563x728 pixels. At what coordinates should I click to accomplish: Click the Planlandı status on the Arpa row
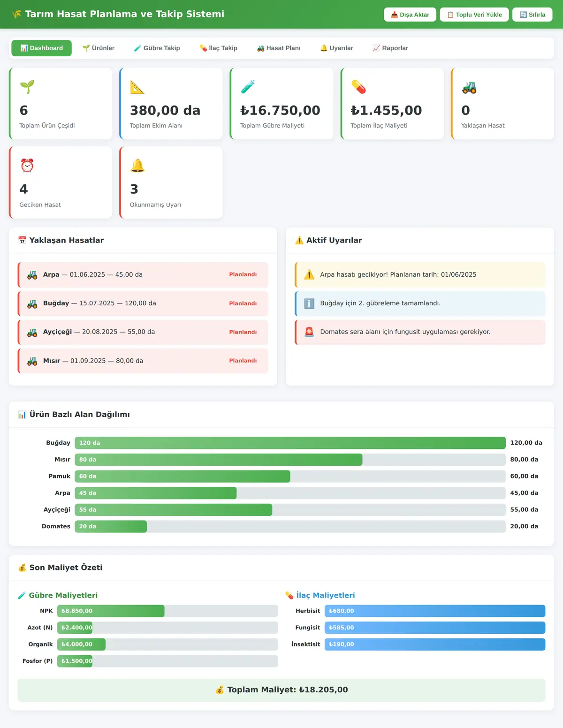[x=243, y=275]
